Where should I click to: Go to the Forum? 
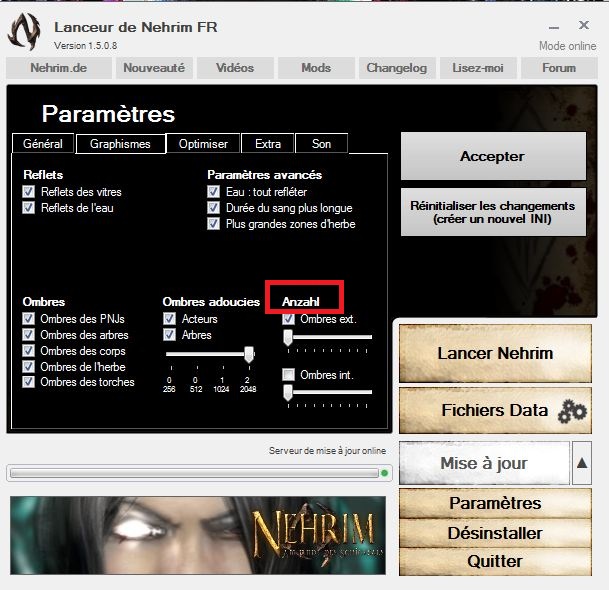point(559,68)
